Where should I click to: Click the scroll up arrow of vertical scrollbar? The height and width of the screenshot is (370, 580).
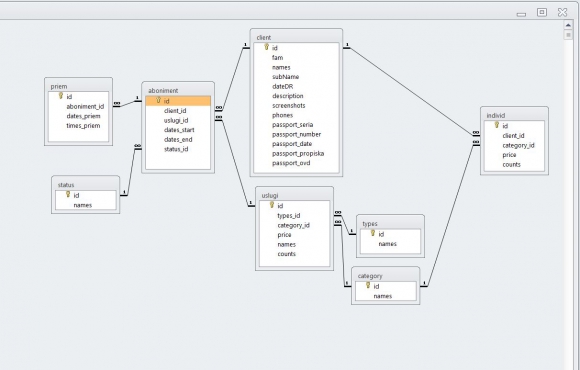(568, 25)
